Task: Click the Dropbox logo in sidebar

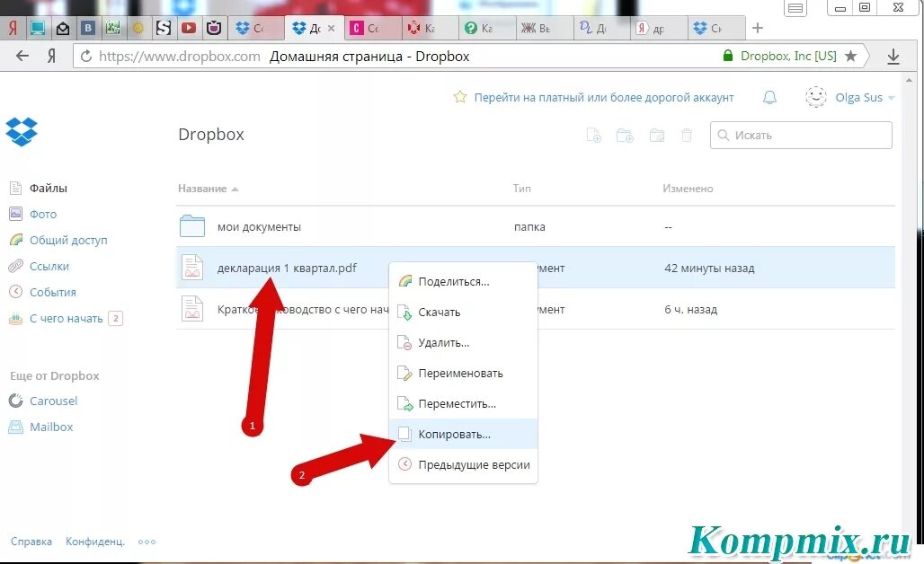Action: pos(22,131)
